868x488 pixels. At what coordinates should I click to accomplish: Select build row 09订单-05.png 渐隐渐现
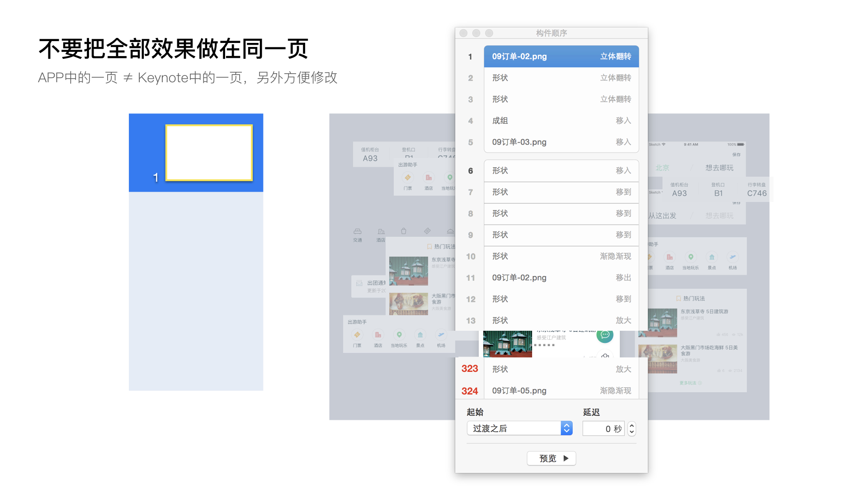[561, 390]
